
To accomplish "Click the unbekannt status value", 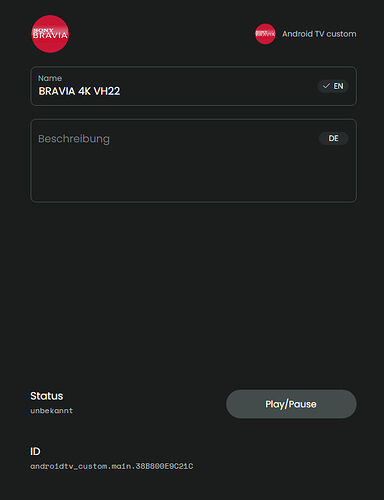I will click(51, 411).
